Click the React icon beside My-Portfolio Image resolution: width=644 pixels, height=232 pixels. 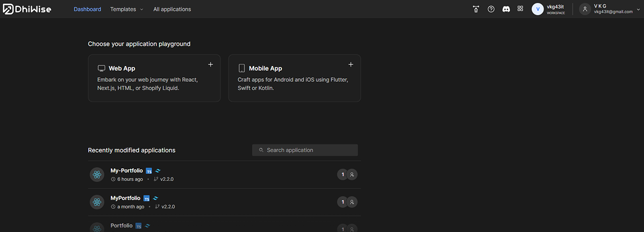[97, 175]
